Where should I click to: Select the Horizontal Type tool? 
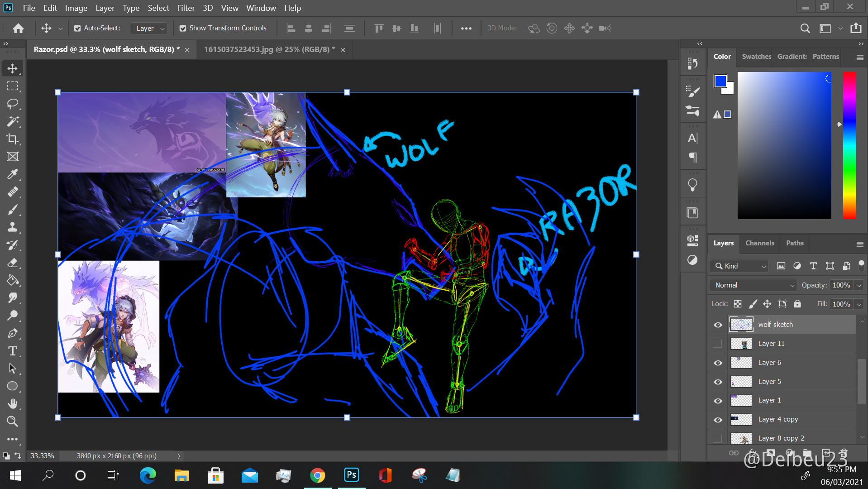coord(13,351)
